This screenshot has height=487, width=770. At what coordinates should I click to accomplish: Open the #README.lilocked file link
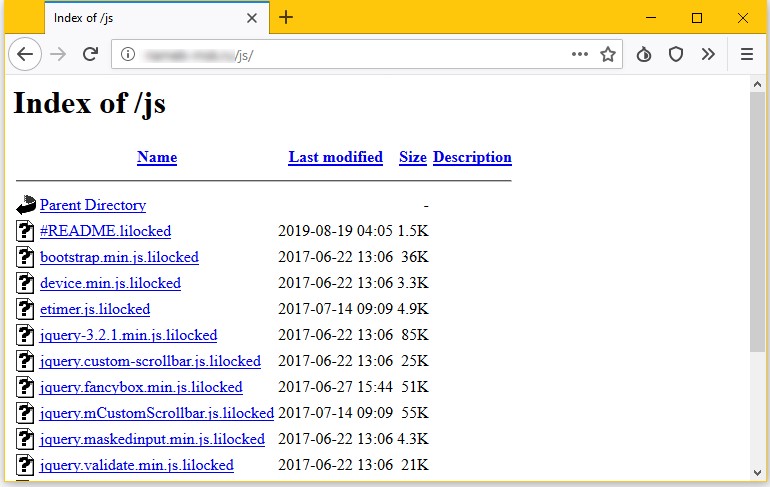tap(106, 231)
